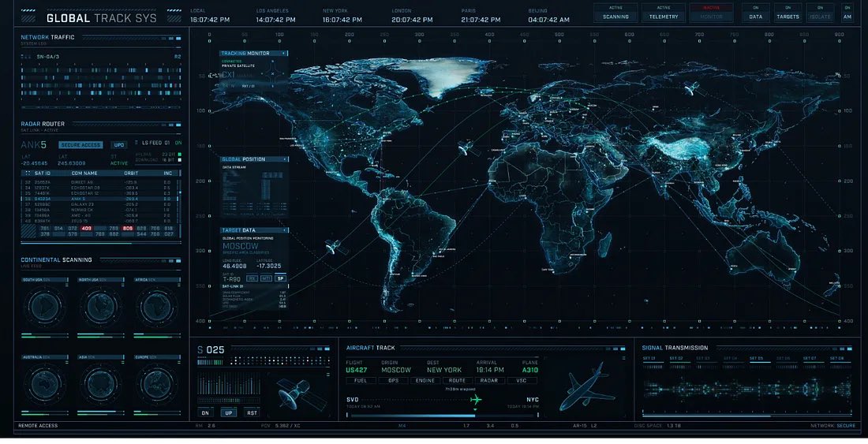Click the ORBIT column header

coord(131,173)
